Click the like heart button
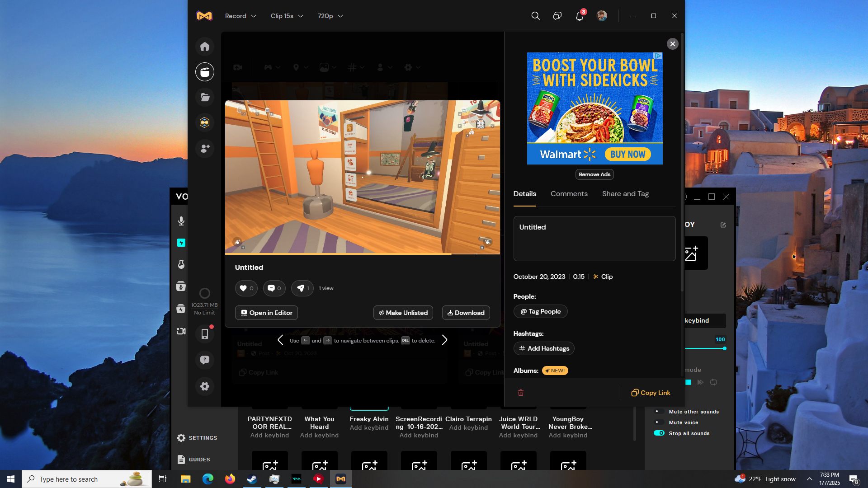868x488 pixels. click(x=246, y=288)
